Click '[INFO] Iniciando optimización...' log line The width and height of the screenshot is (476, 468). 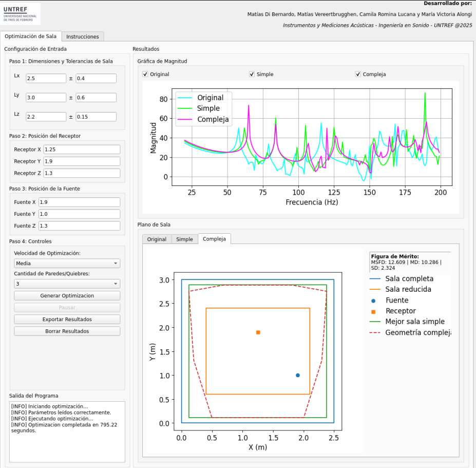coord(49,406)
